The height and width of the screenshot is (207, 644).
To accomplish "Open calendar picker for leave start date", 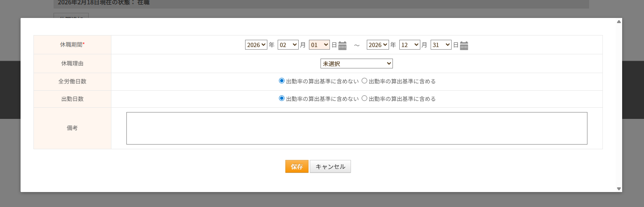I will (342, 45).
